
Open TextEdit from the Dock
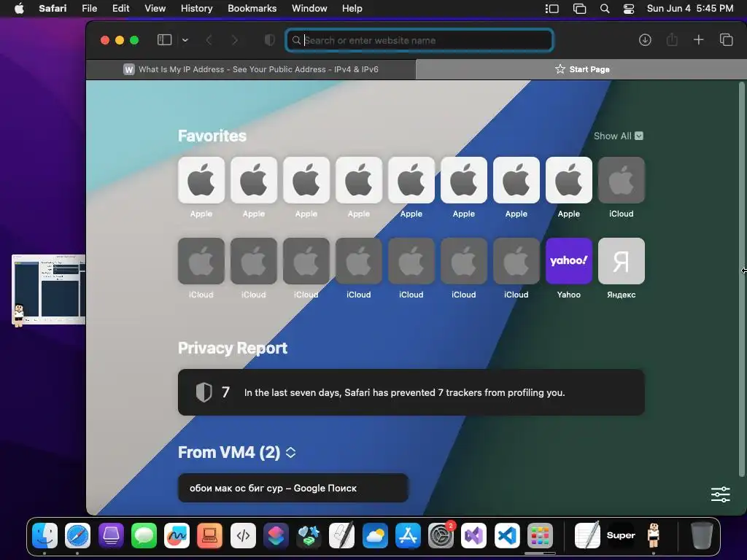(587, 536)
